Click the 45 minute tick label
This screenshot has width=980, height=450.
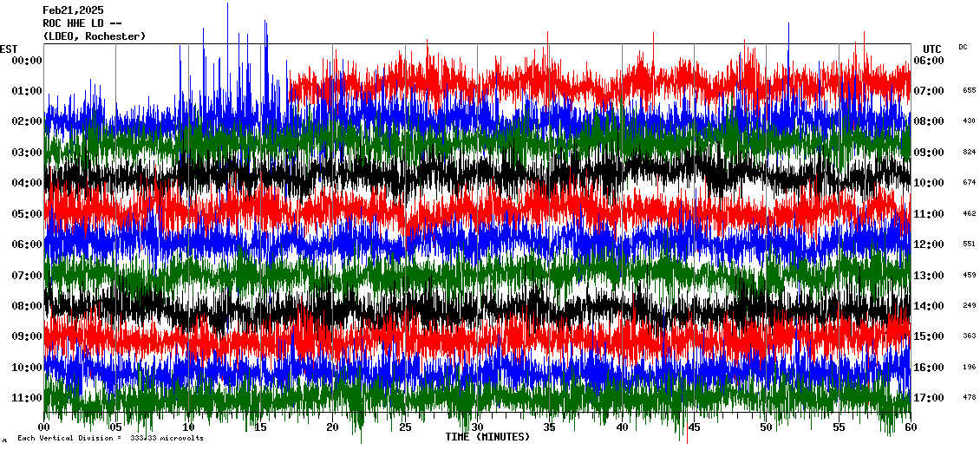coord(694,427)
